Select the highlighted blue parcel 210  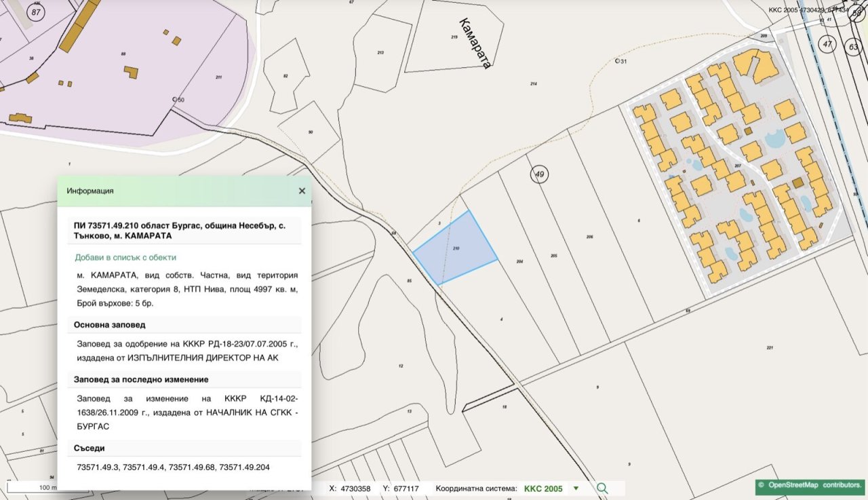point(455,248)
